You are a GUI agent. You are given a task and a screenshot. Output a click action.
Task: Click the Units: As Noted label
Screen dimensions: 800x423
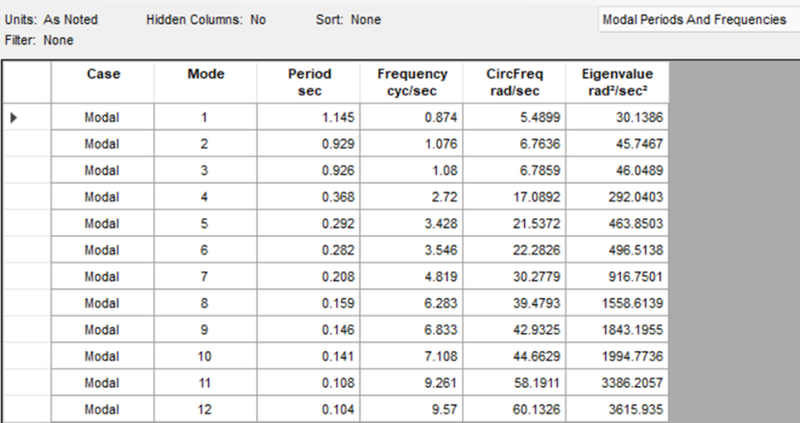(x=51, y=20)
